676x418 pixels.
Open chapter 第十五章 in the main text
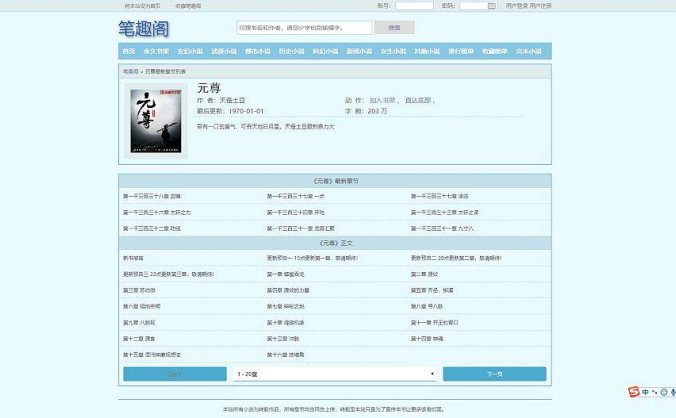click(152, 355)
